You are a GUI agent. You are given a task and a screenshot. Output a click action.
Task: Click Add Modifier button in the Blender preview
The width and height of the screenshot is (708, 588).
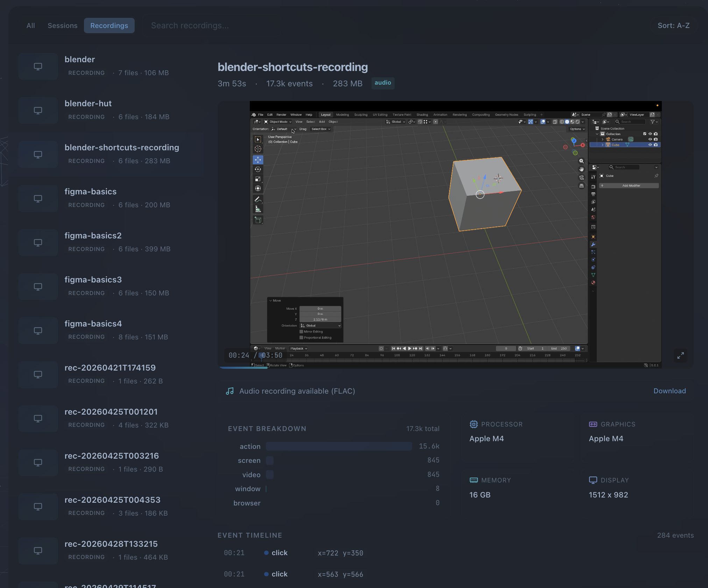tap(629, 186)
